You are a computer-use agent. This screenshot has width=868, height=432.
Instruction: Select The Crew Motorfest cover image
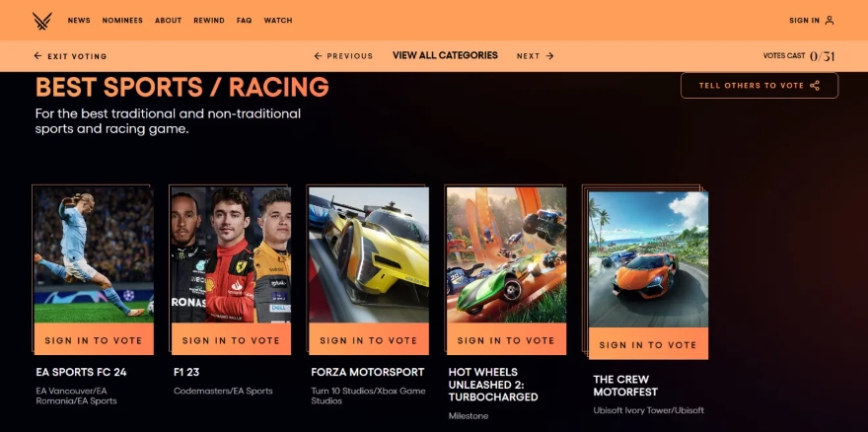click(648, 259)
